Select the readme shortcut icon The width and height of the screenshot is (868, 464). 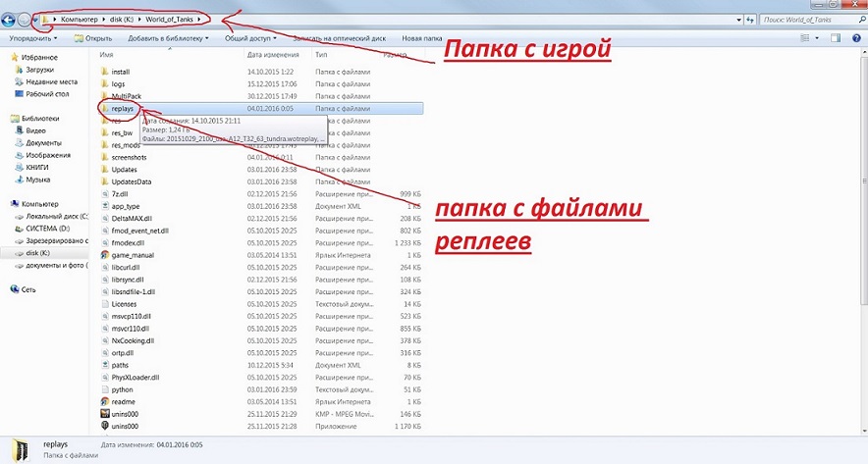tap(105, 401)
